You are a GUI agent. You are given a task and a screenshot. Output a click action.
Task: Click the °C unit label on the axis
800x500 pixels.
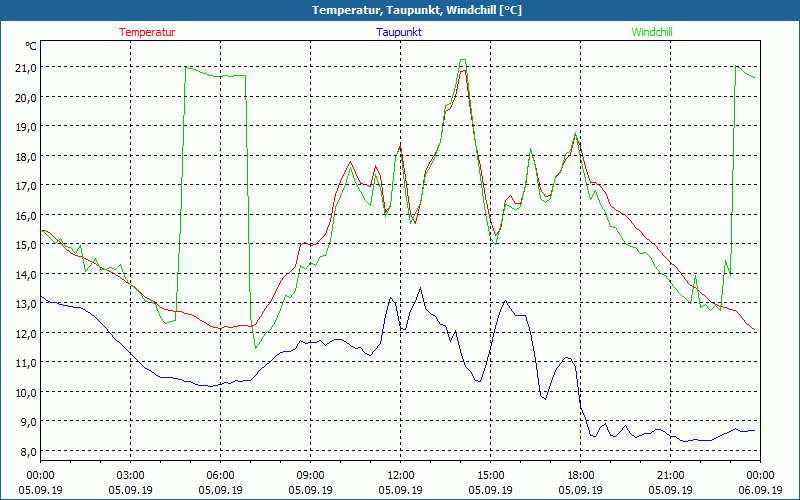click(31, 46)
